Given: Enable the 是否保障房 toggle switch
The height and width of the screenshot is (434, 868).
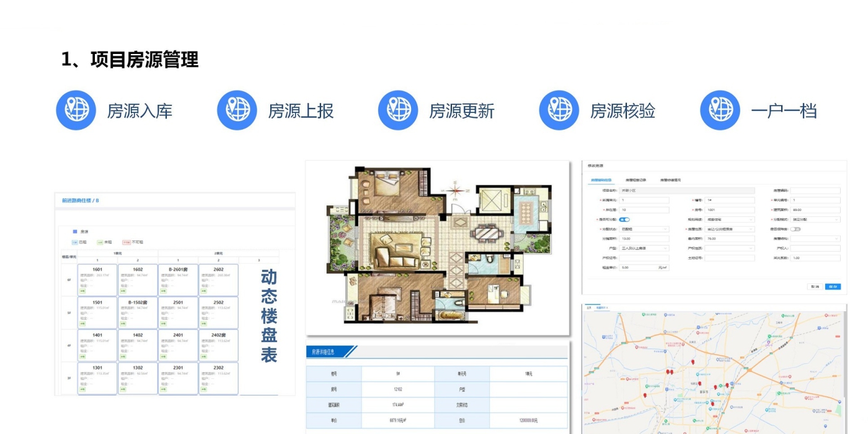Looking at the screenshot, I should tap(795, 229).
